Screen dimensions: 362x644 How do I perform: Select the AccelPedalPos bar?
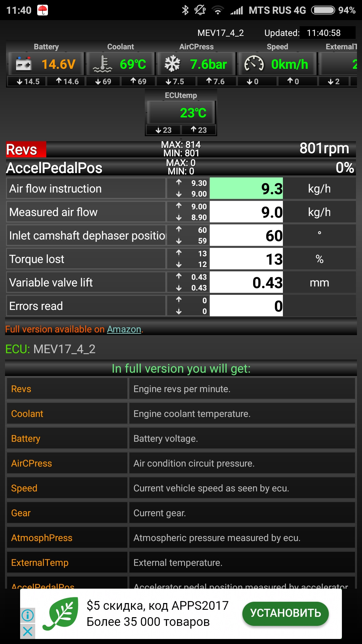coord(180,167)
